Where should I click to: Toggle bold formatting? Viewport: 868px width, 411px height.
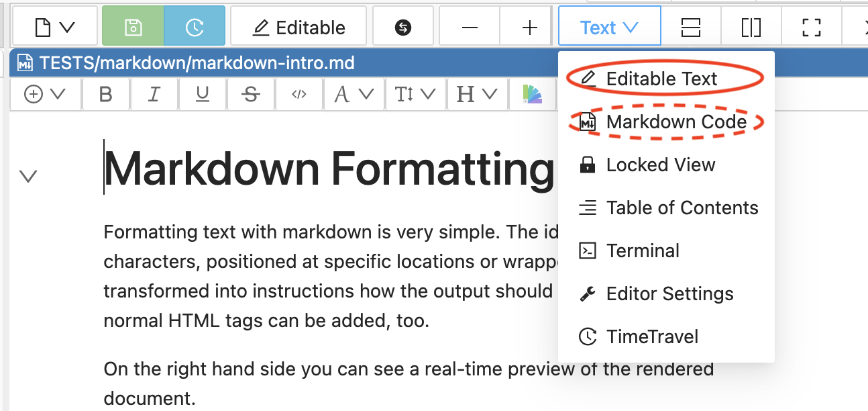105,95
